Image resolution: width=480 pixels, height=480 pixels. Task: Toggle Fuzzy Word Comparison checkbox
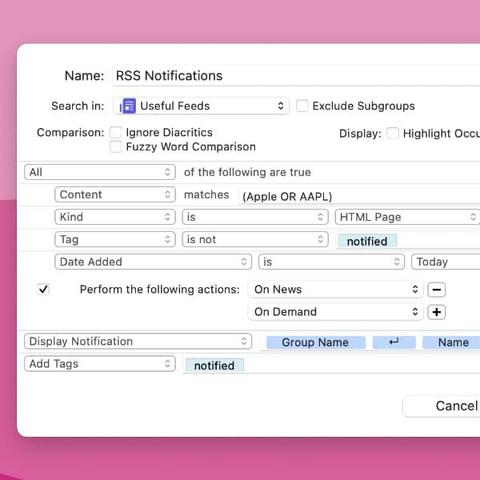(x=116, y=147)
